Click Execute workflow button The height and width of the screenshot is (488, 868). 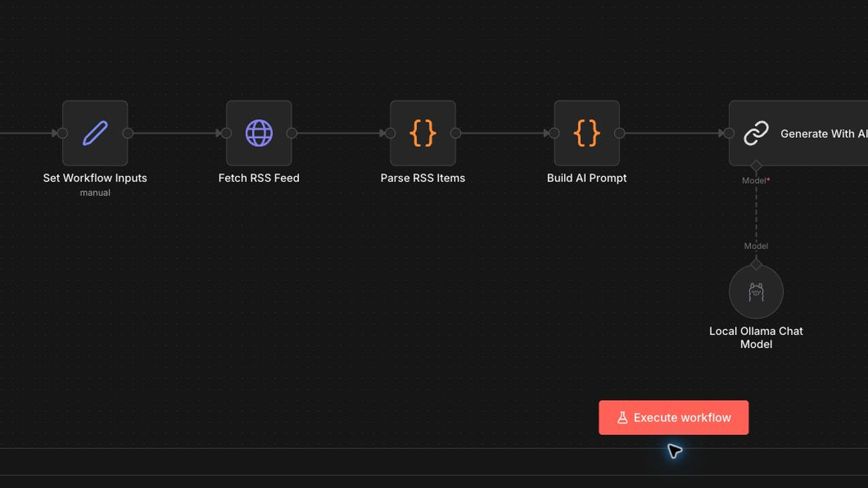(674, 418)
